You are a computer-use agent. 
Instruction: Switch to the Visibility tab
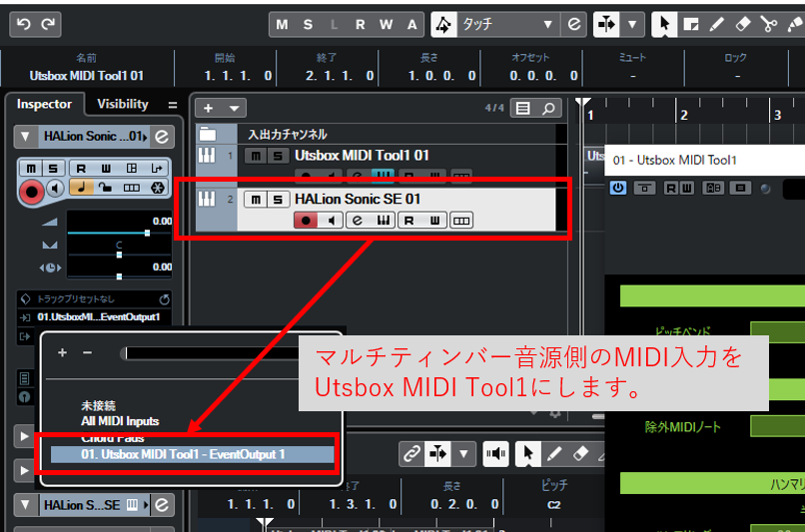coord(123,104)
